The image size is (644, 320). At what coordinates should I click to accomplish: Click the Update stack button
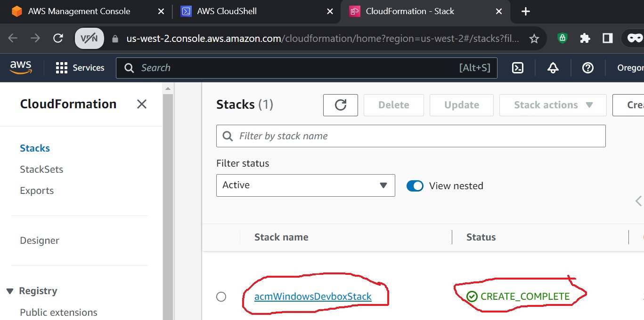[x=462, y=105]
